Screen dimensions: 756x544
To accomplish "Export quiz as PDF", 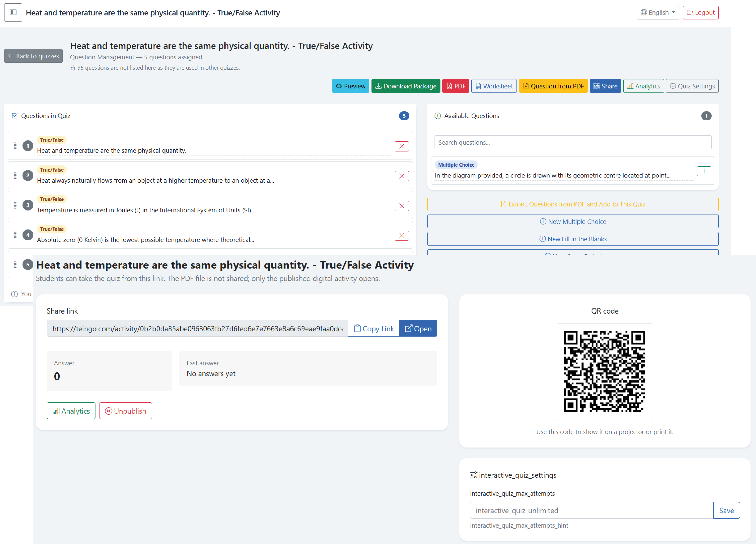I will [455, 86].
